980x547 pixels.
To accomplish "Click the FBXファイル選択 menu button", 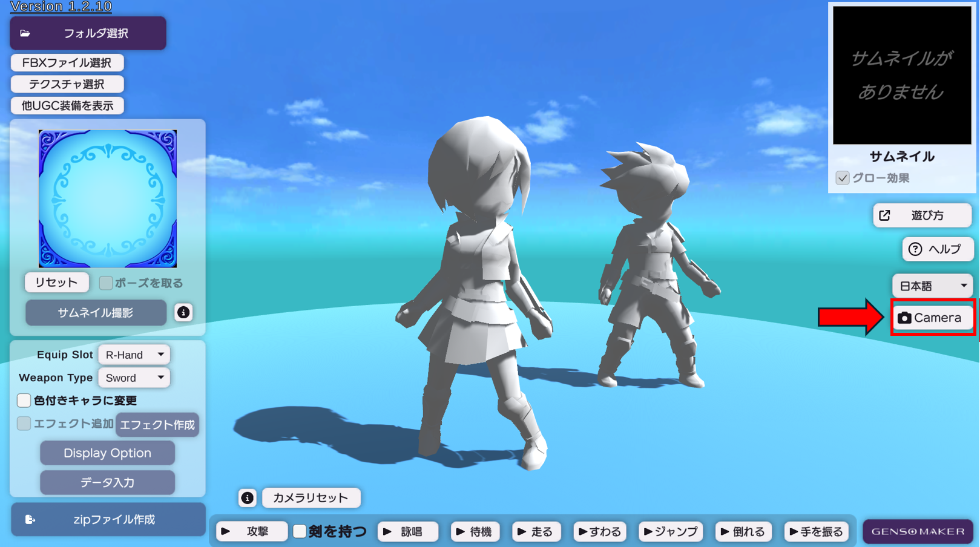I will pos(67,63).
